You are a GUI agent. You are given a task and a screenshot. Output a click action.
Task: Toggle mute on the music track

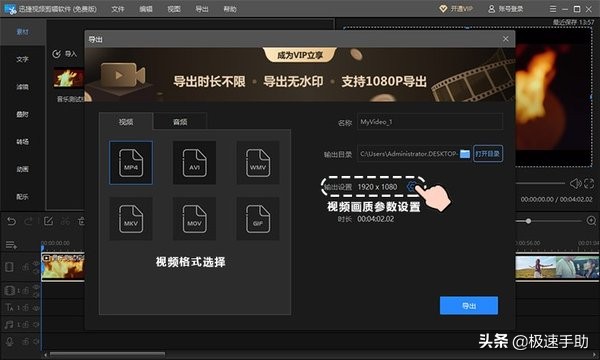[36, 325]
